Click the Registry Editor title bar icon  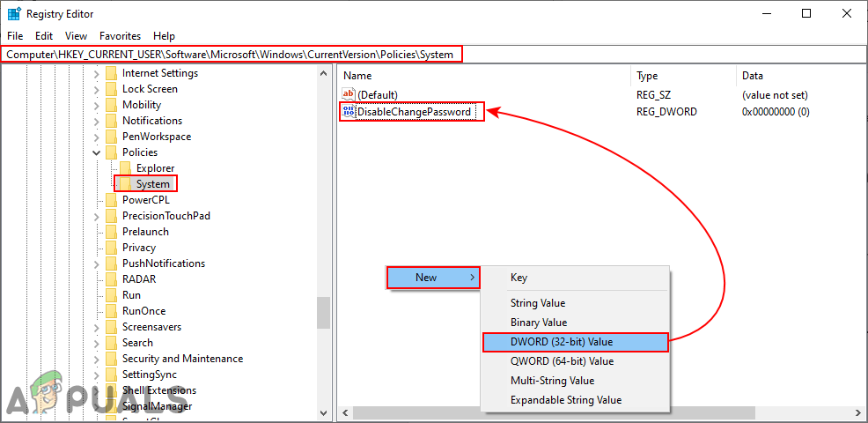coord(14,14)
